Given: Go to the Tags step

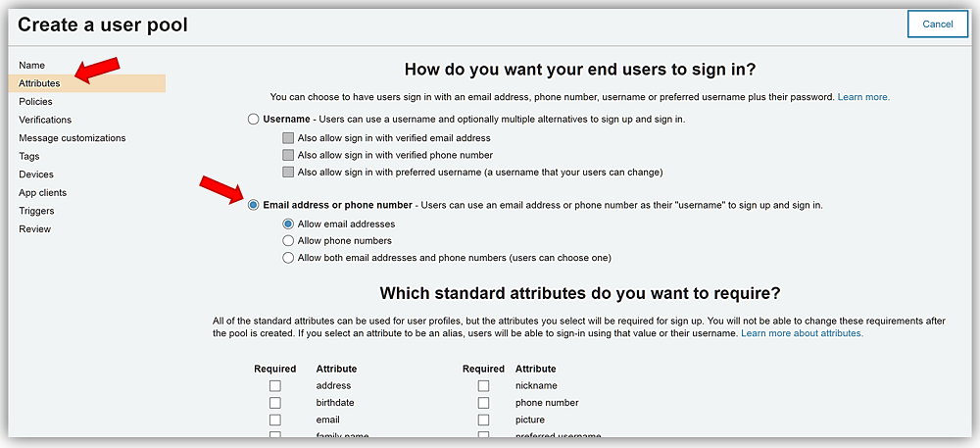Looking at the screenshot, I should pyautogui.click(x=29, y=156).
